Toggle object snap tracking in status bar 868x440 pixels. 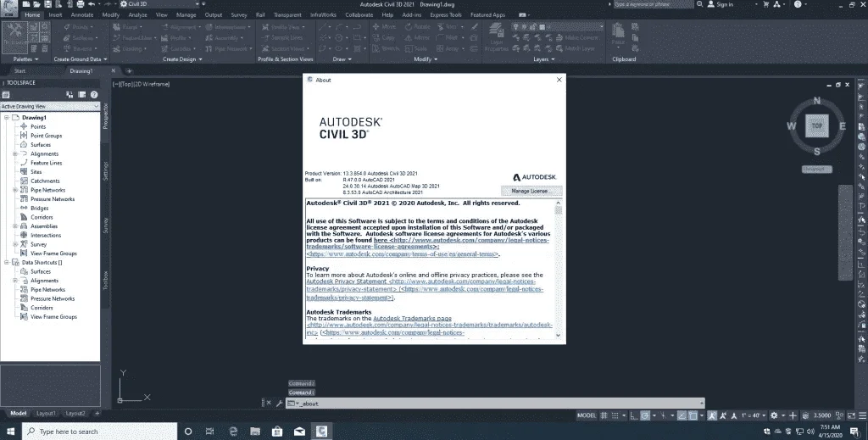click(682, 415)
